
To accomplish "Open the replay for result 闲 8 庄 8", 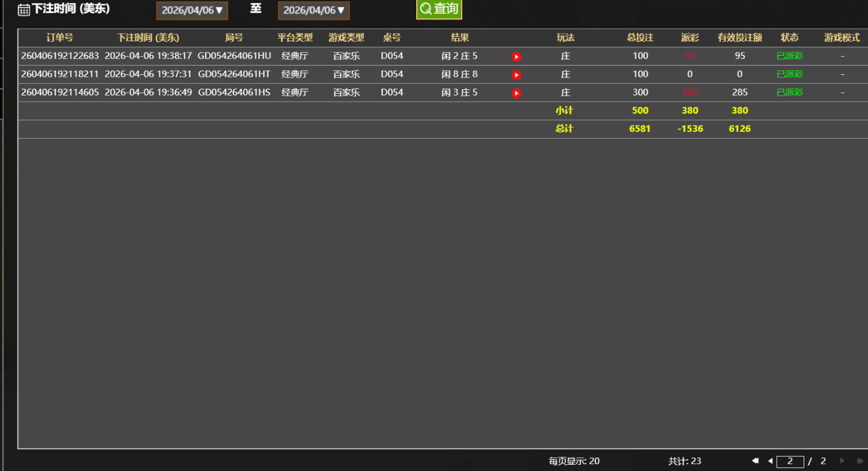I will tap(516, 74).
